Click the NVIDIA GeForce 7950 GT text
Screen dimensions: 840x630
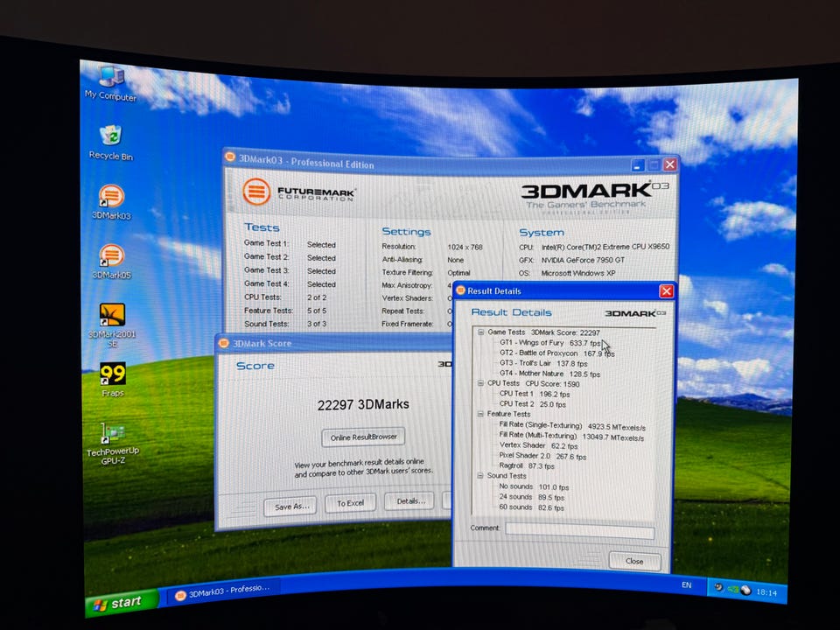pyautogui.click(x=583, y=260)
